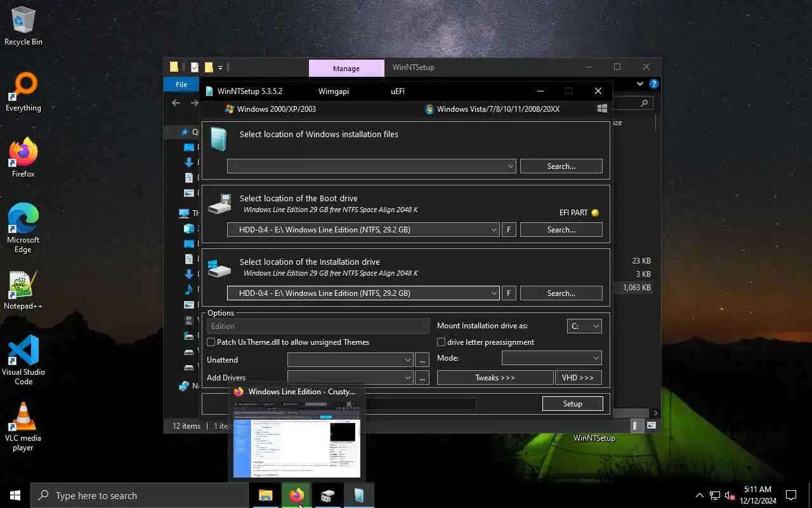
Task: Click the yellow EFI PART indicator
Action: pyautogui.click(x=595, y=213)
